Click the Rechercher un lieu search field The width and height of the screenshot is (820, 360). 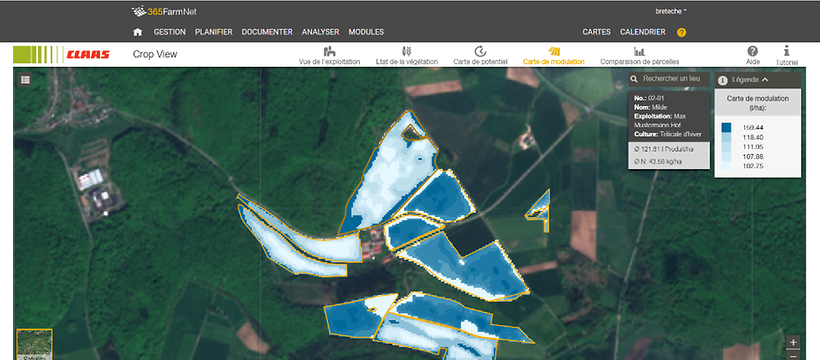click(669, 79)
